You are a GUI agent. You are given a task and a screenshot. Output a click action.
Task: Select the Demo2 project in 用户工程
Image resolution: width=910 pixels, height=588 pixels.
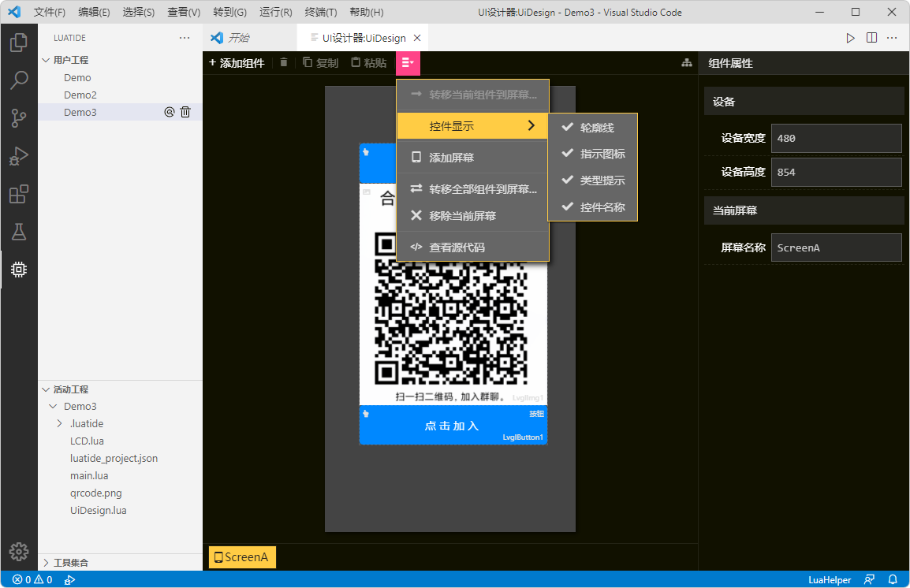click(x=120, y=95)
